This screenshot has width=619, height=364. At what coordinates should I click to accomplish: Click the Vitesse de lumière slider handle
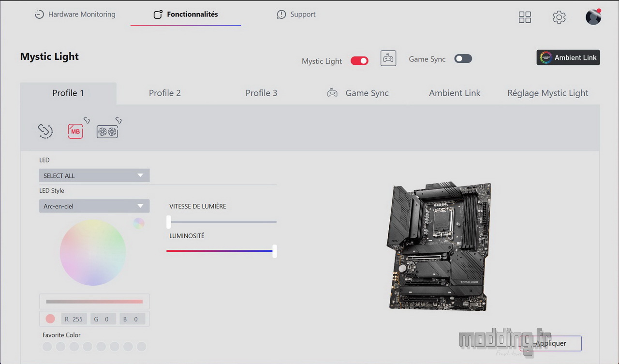pyautogui.click(x=169, y=222)
